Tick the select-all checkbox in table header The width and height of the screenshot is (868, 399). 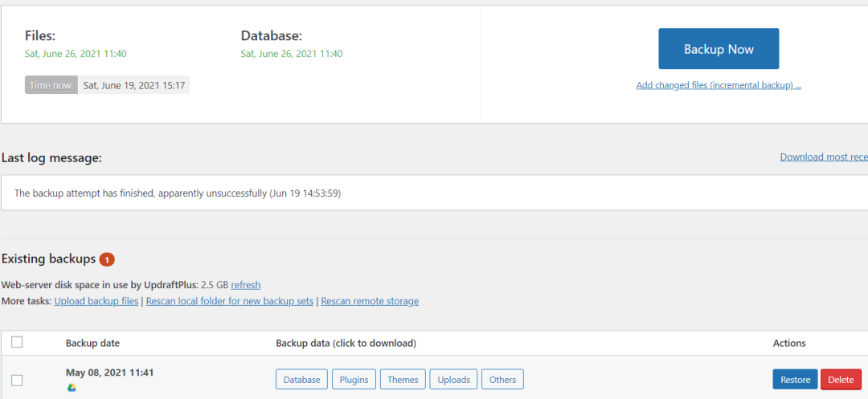click(x=17, y=342)
